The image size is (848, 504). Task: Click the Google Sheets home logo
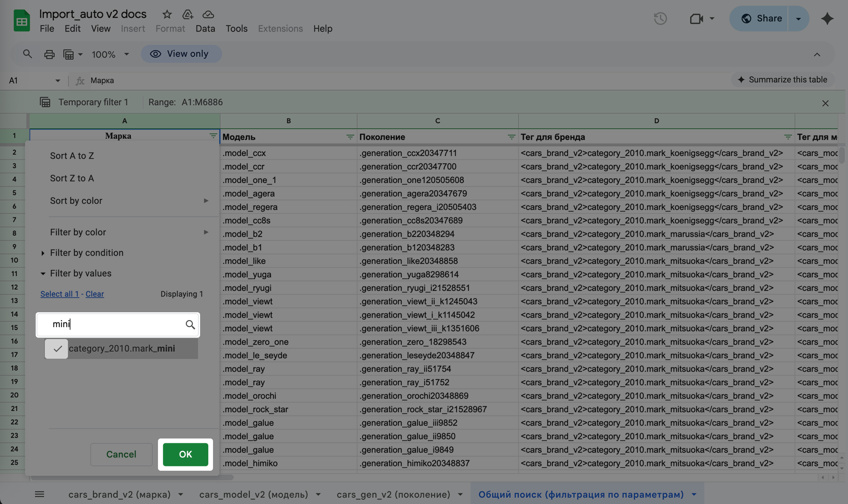click(x=21, y=21)
